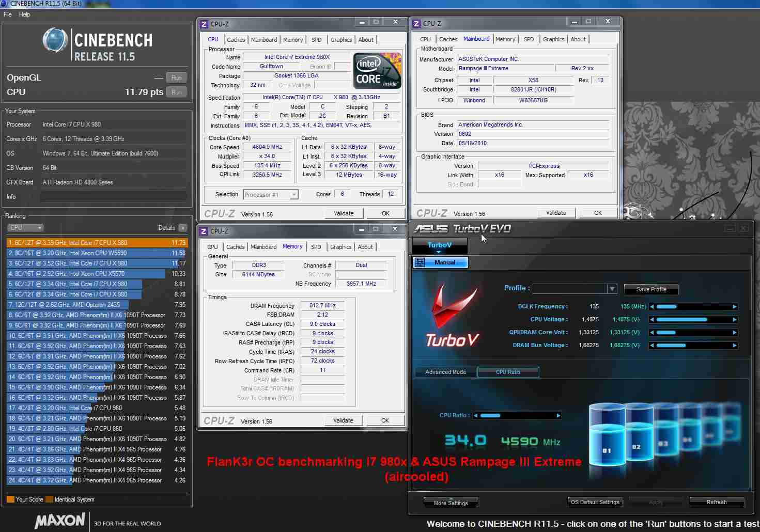This screenshot has width=760, height=532.
Task: Click the Details arrow icon in Ranking
Action: [x=182, y=228]
